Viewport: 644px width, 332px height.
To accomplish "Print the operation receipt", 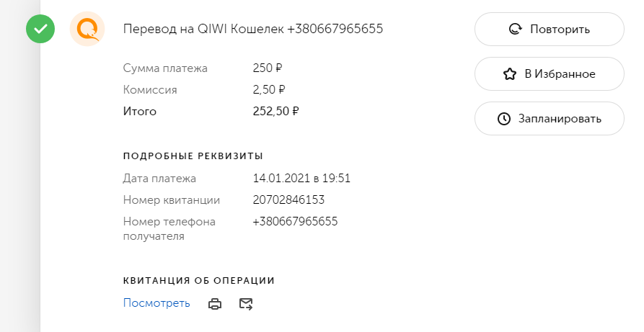I will tap(215, 304).
